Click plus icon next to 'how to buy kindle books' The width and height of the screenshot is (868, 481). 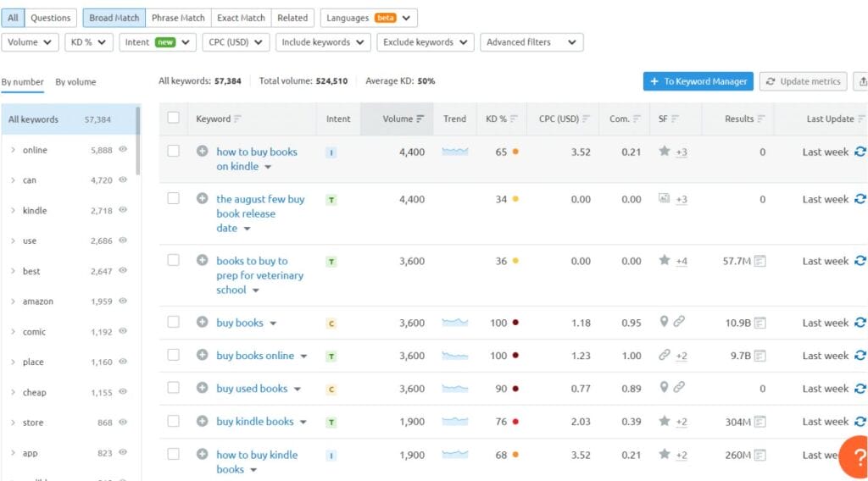(x=202, y=455)
